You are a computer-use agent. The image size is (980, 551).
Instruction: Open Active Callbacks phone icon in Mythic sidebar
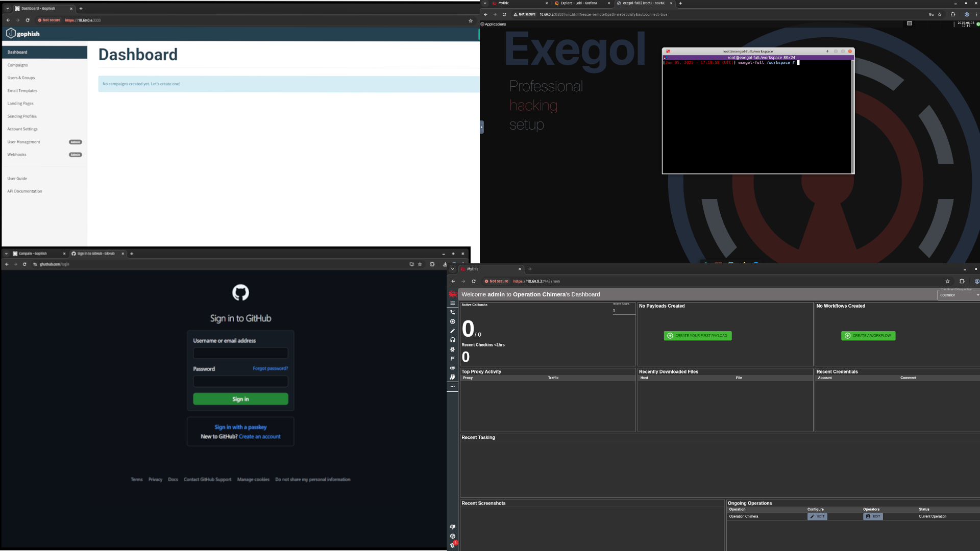(452, 312)
